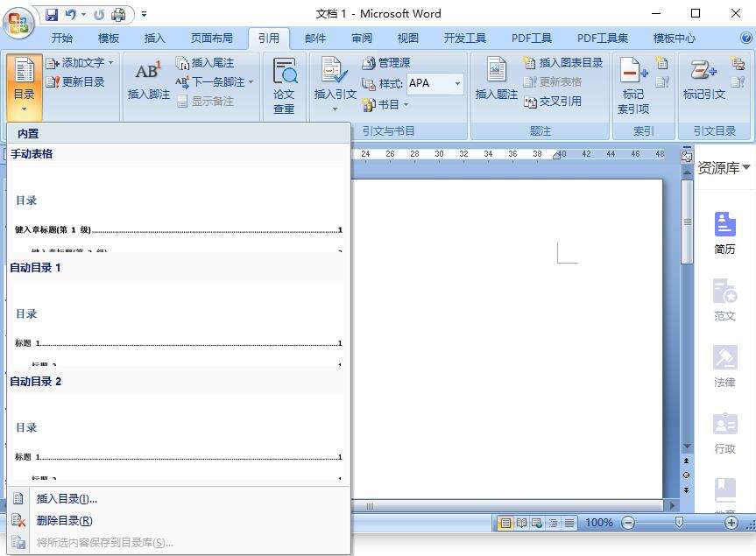Open the 开发工具 tab
The width and height of the screenshot is (756, 556).
click(x=465, y=38)
